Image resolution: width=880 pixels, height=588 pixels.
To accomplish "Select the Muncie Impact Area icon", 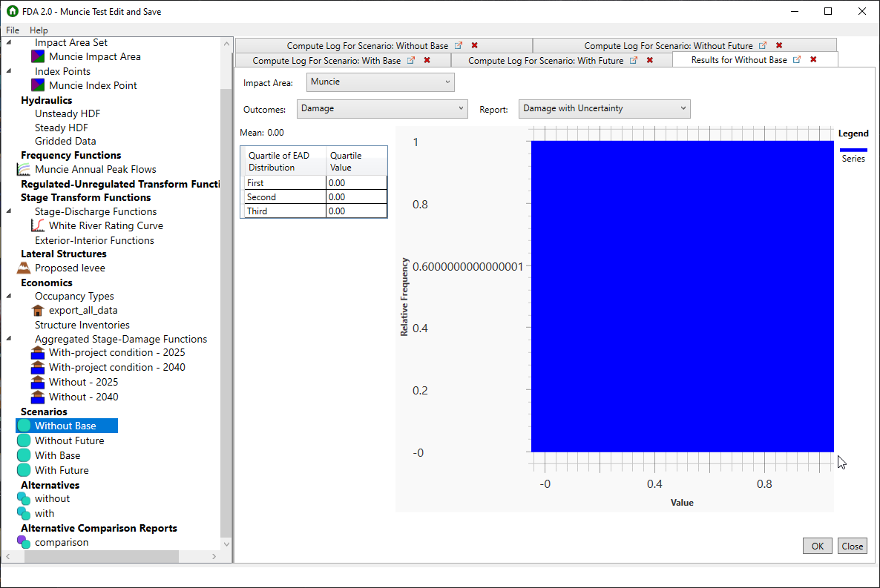I will (x=37, y=56).
